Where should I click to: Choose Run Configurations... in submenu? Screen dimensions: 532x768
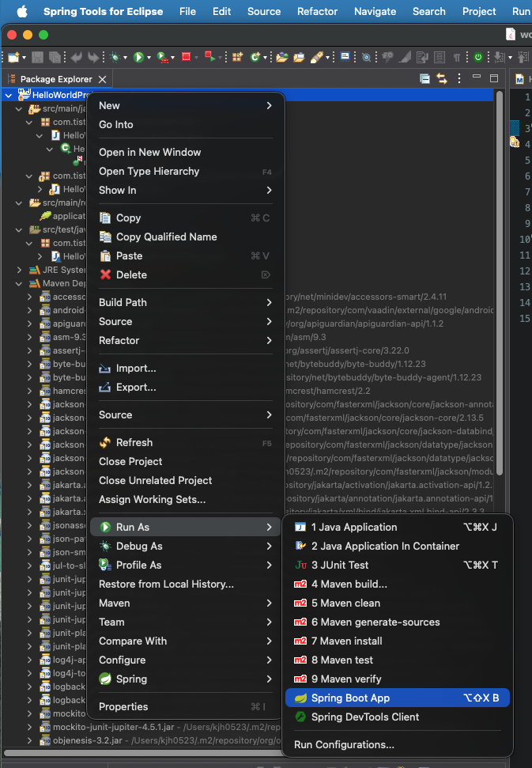tap(344, 744)
